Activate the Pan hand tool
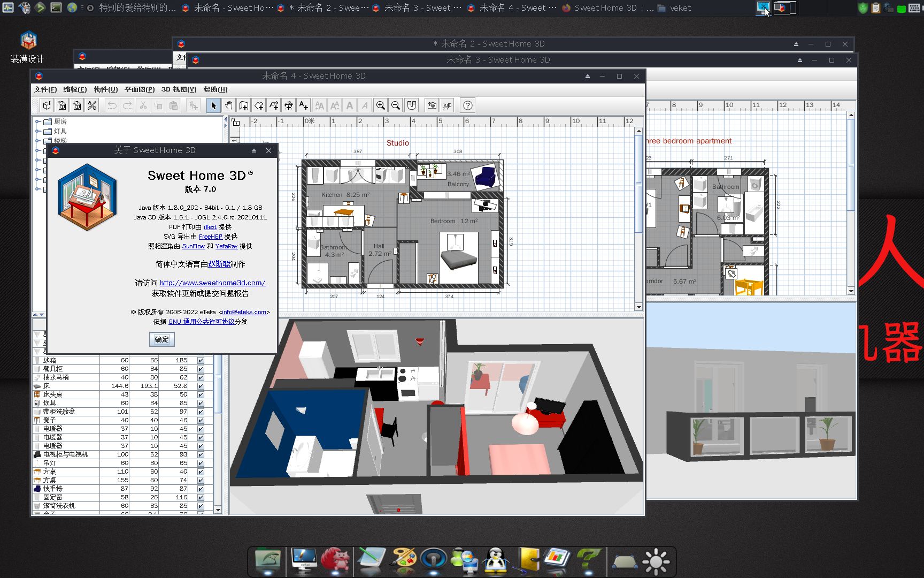Screen dimensions: 924x578 228,105
